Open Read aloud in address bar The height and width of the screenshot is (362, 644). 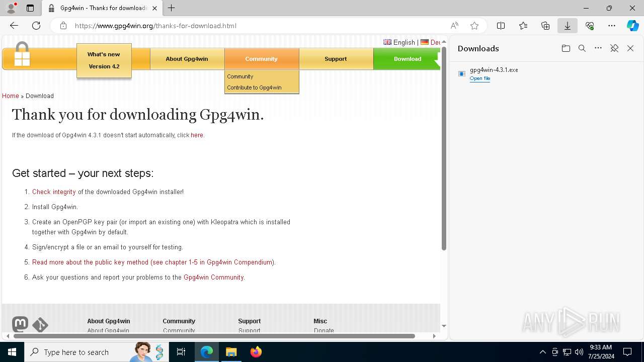pyautogui.click(x=454, y=26)
